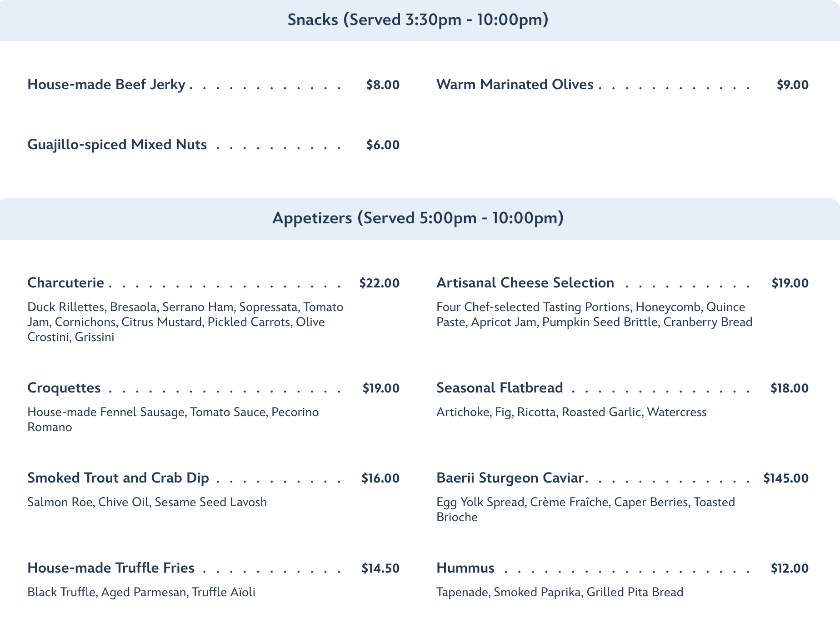Click the $145.00 caviar price
The image size is (840, 624).
tap(786, 478)
